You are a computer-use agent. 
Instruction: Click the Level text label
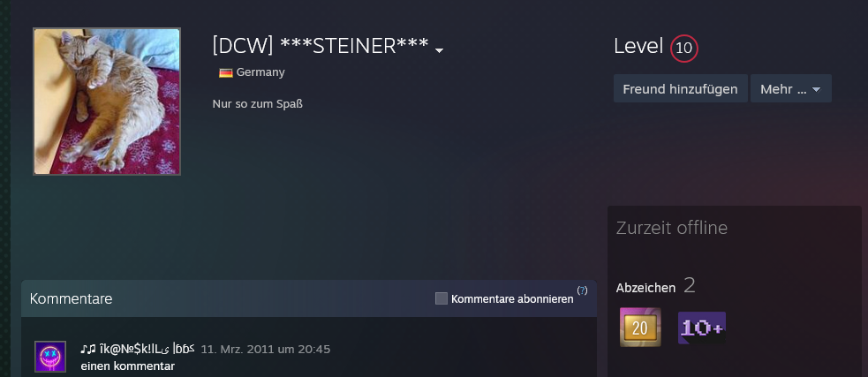pyautogui.click(x=638, y=47)
